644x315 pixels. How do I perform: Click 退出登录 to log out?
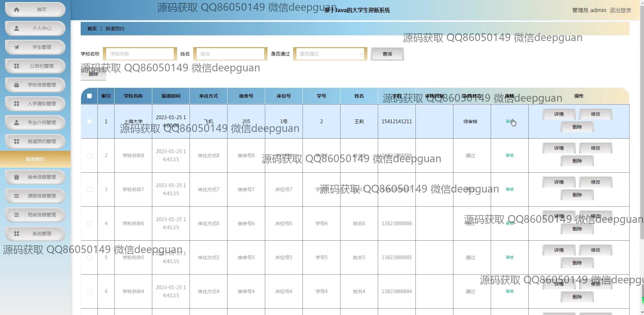click(x=620, y=10)
